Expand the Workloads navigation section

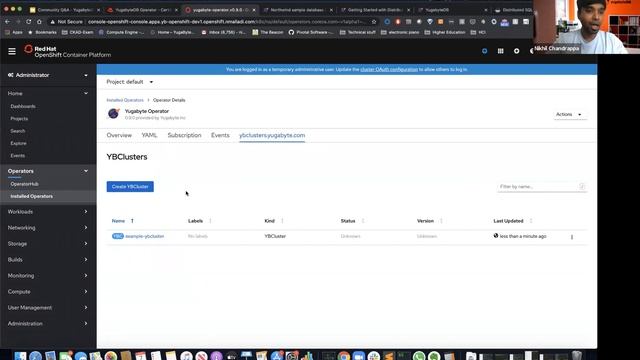point(48,212)
